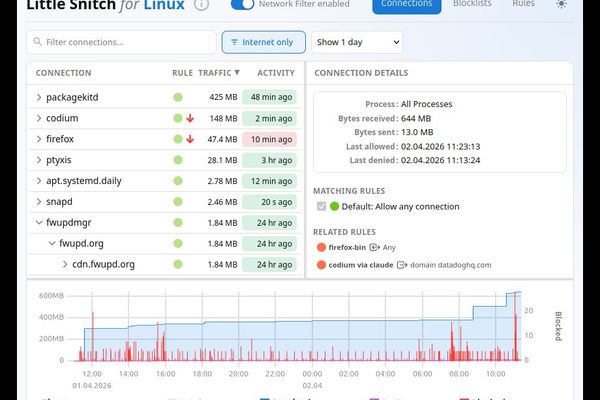Viewport: 600px width, 400px height.
Task: Expand the ptyxis row
Action: pos(39,160)
